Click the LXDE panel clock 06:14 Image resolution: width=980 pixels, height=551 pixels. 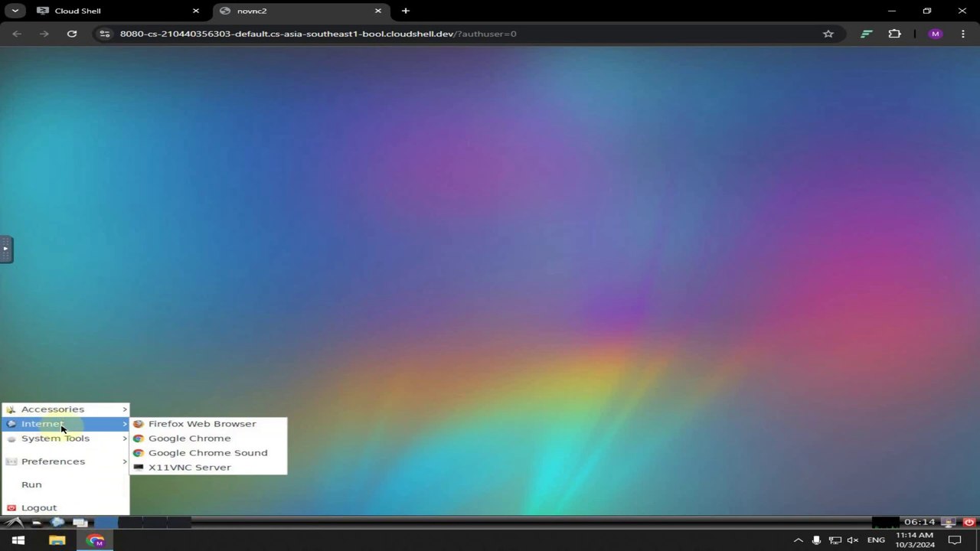click(920, 522)
